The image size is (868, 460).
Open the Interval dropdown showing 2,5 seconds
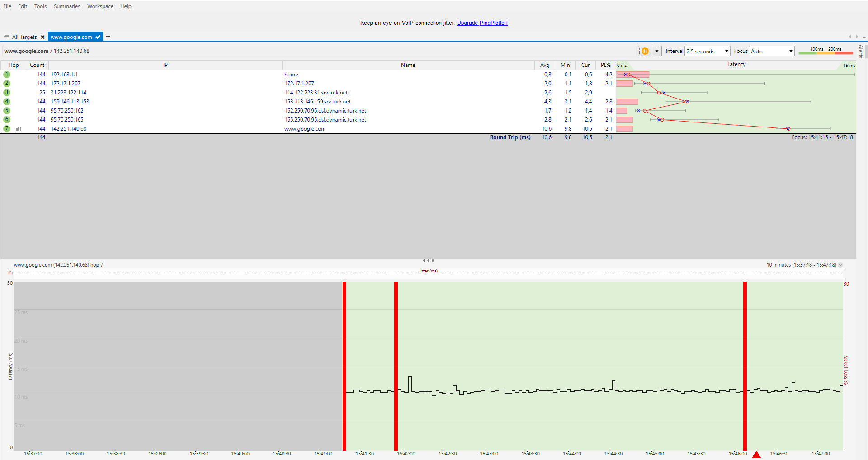click(707, 51)
